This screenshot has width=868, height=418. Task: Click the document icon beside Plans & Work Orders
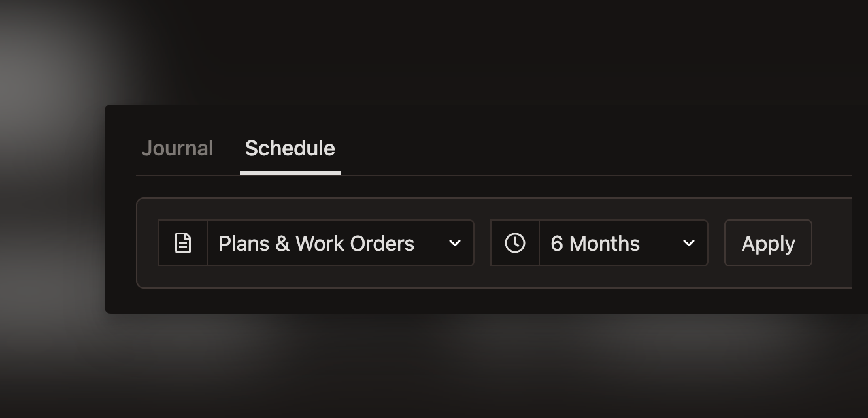183,243
